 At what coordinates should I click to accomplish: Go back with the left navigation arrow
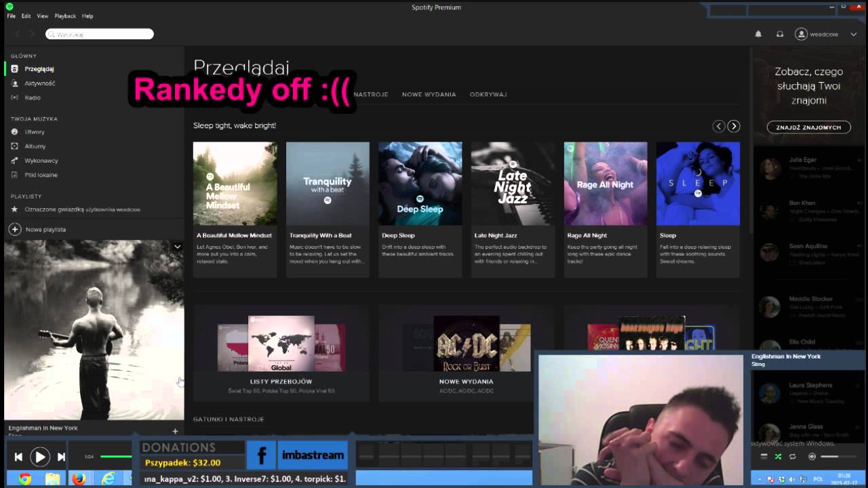(17, 34)
